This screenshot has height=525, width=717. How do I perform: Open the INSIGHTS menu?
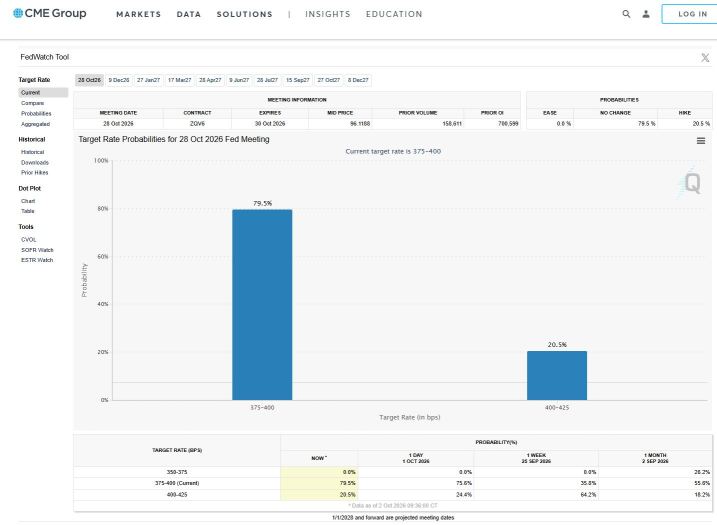click(x=328, y=14)
